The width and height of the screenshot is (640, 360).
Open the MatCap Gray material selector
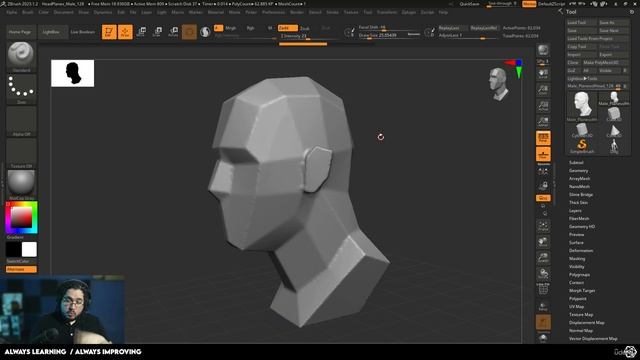[21, 185]
